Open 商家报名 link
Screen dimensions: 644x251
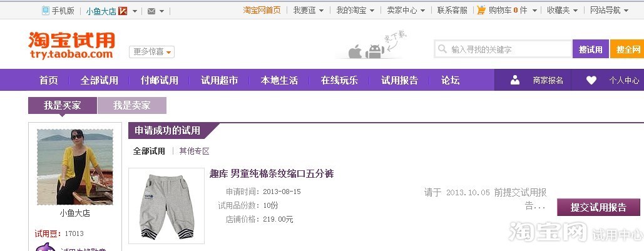pos(548,81)
